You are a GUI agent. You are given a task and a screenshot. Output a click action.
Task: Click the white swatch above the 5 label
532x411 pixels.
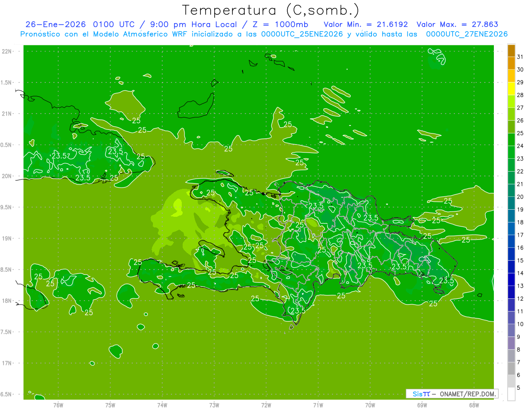tap(511, 394)
